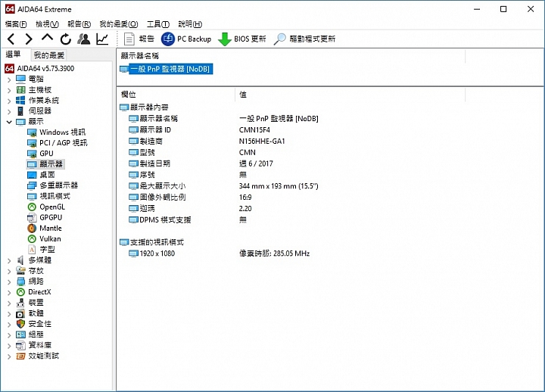Screen dimensions: 545x392
Task: Expand the 存放 tree node
Action: (x=9, y=271)
